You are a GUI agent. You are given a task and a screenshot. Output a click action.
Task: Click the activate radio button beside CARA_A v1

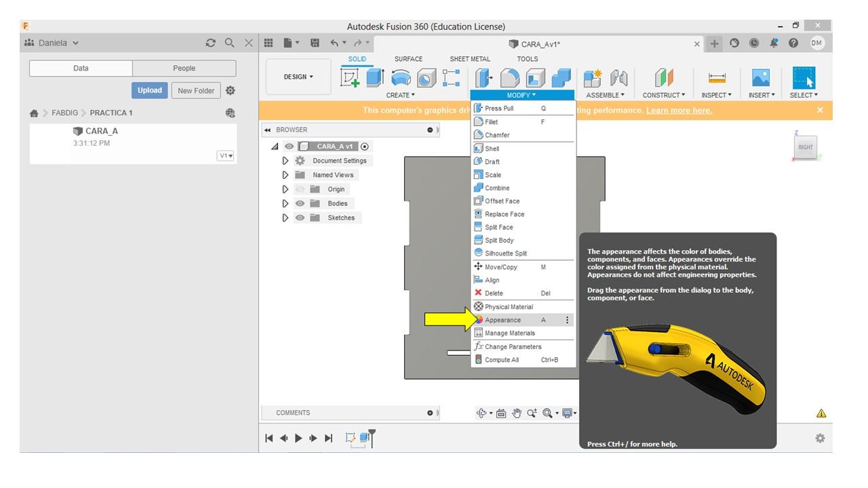365,146
